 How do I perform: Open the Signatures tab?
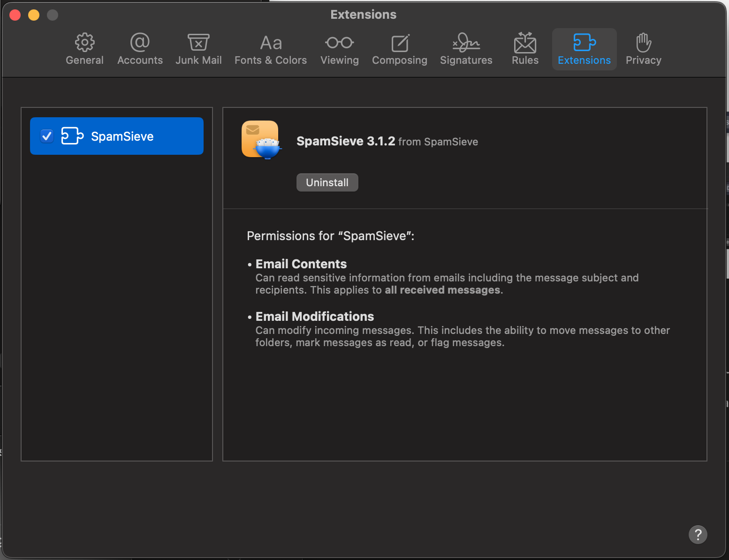click(466, 49)
